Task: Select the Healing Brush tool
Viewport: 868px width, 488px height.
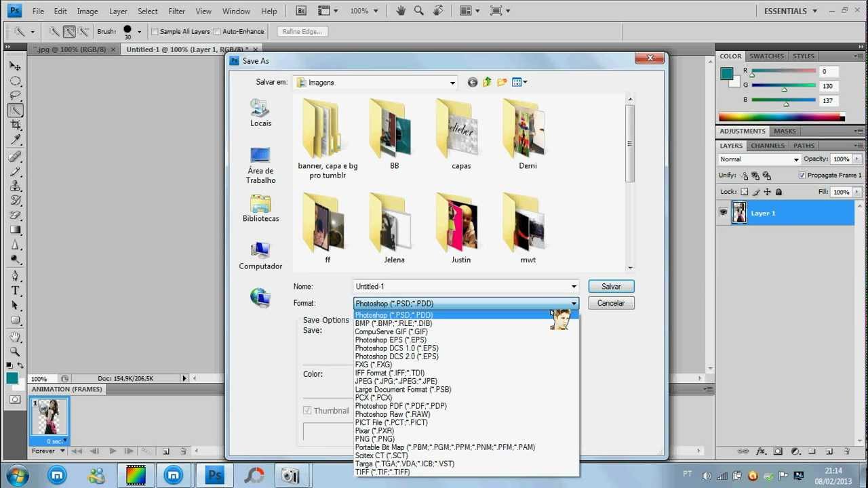Action: point(15,157)
